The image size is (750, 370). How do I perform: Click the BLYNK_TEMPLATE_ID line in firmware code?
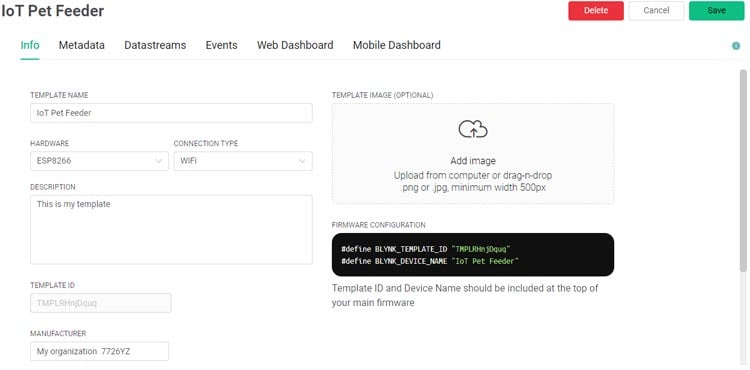(426, 249)
